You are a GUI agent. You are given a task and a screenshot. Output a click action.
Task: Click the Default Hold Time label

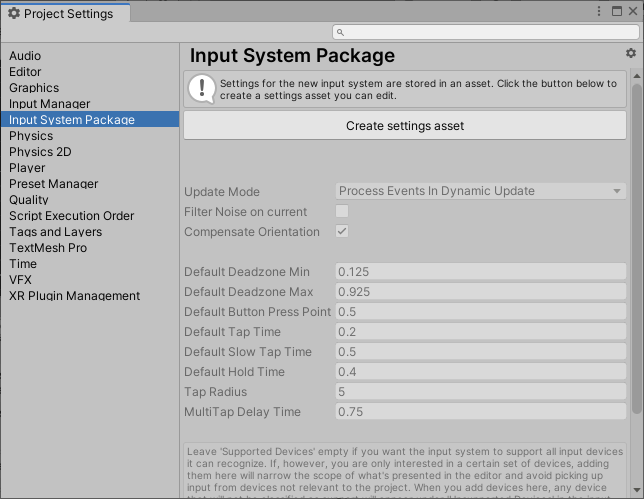tap(235, 372)
